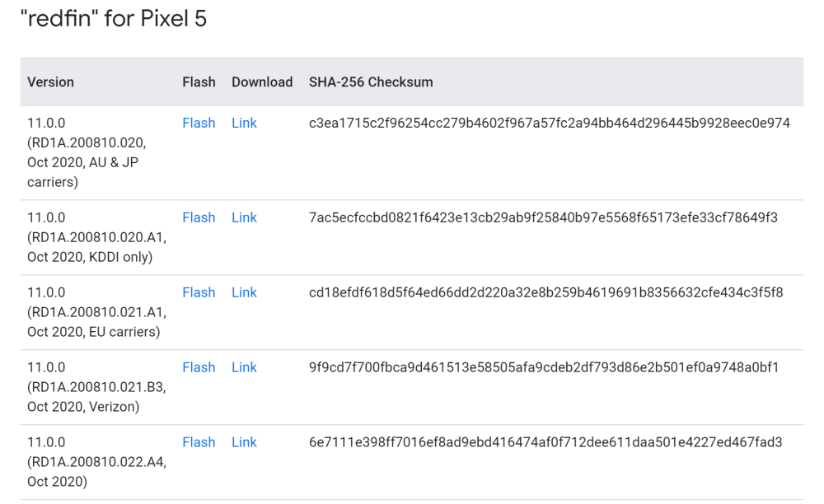Click the checksum starting with cd18efdf

pyautogui.click(x=545, y=292)
